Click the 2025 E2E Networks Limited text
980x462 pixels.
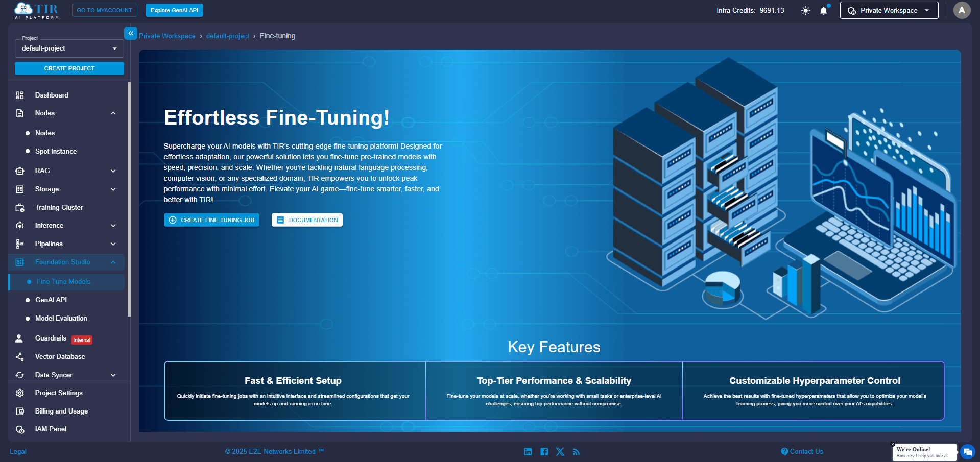coord(274,452)
